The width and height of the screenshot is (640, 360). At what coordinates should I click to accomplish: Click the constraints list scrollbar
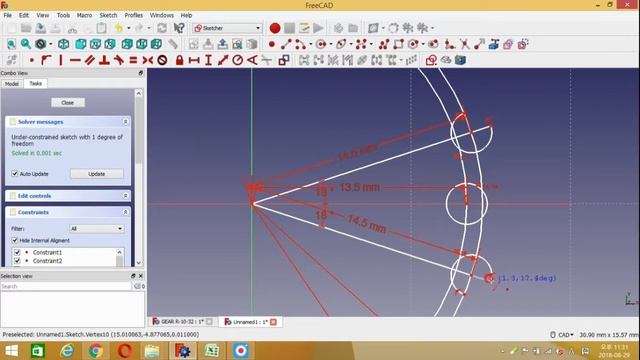[120, 258]
